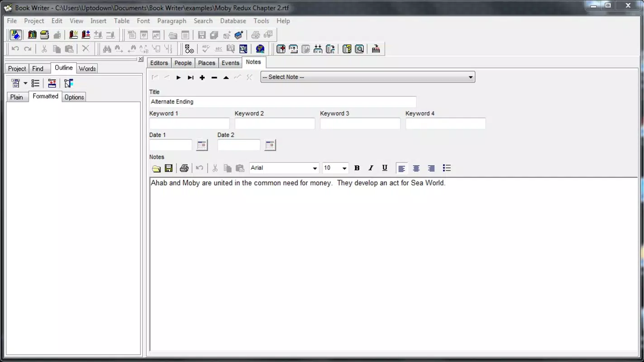Open the outline Options tab

coord(74,97)
